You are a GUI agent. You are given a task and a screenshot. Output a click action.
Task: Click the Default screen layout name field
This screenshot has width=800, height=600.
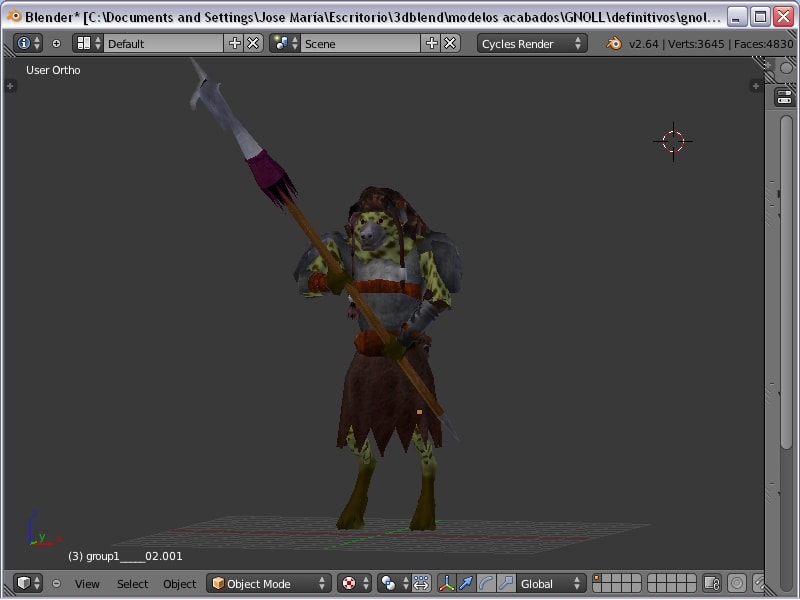click(164, 43)
